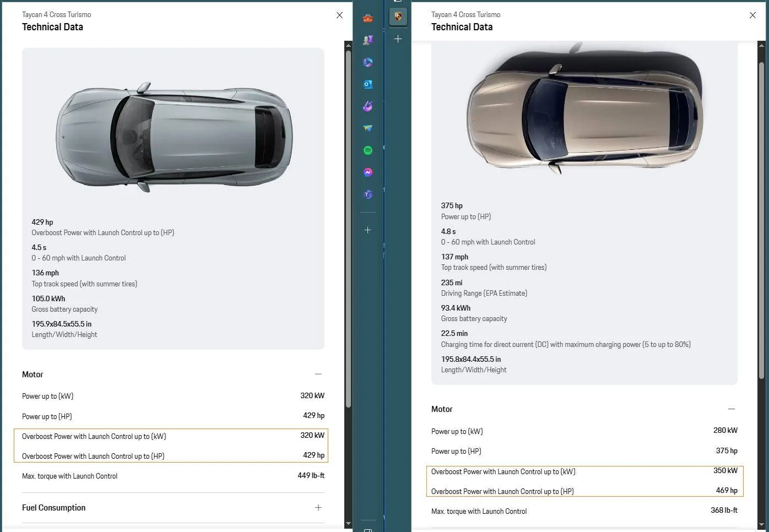769x532 pixels.
Task: Add a new sidebar app with plus
Action: point(368,230)
